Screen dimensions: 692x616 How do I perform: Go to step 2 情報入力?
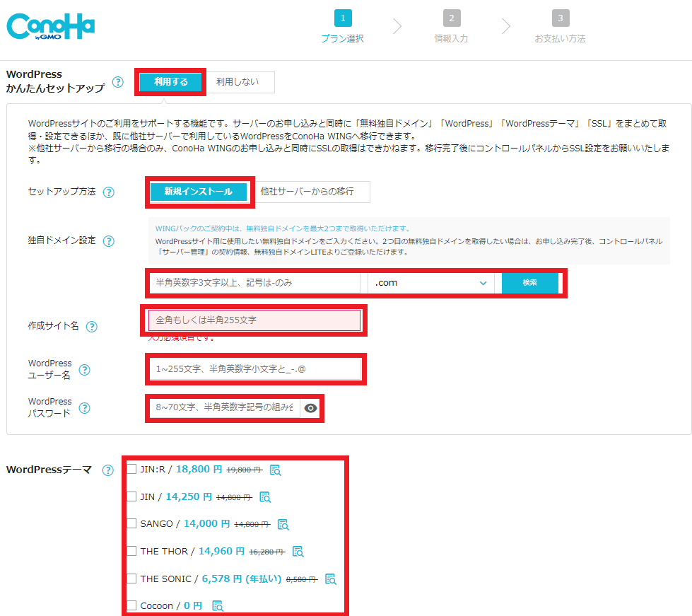[x=451, y=26]
